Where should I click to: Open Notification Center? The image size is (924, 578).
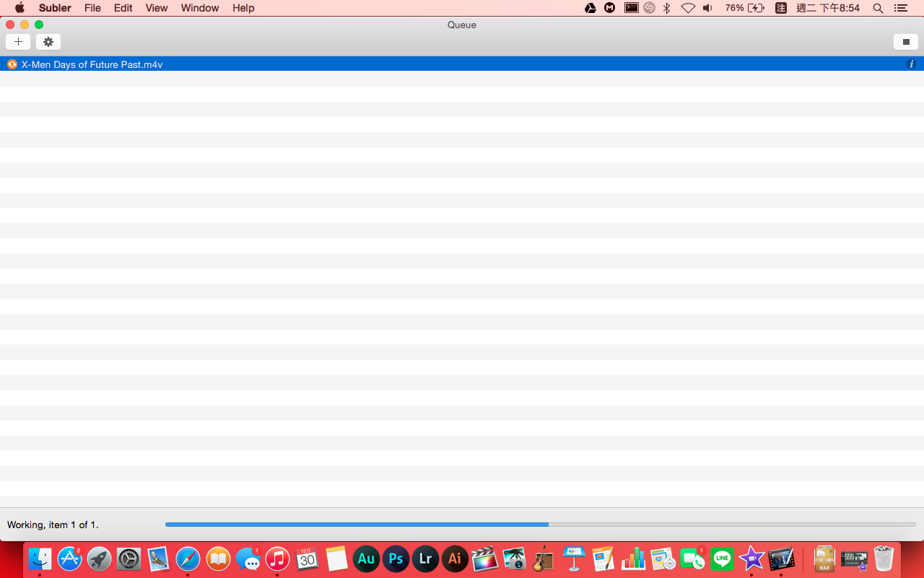coord(900,8)
